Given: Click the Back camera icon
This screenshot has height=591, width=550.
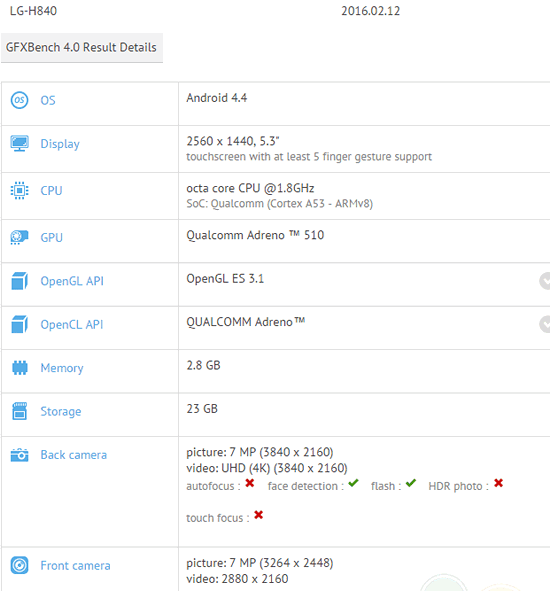Looking at the screenshot, I should 19,455.
